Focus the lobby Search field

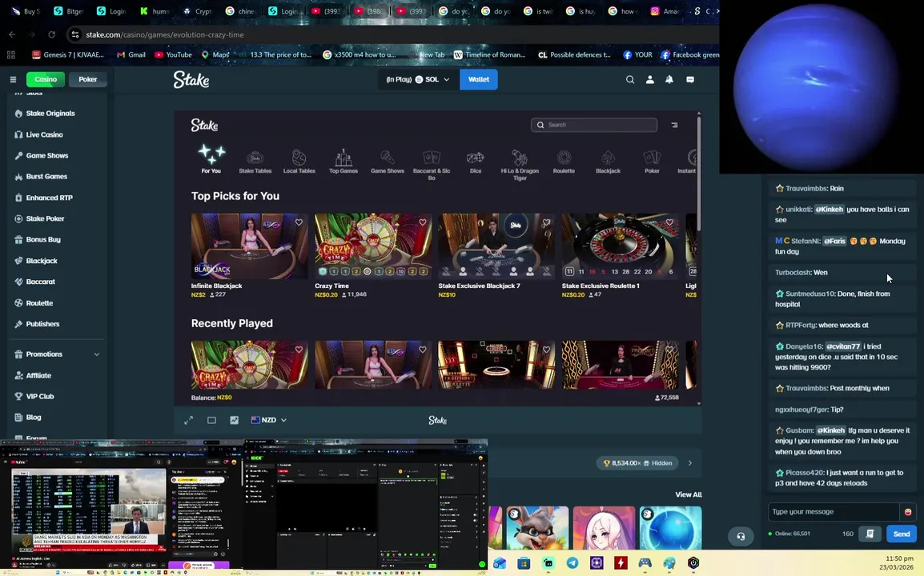[594, 125]
